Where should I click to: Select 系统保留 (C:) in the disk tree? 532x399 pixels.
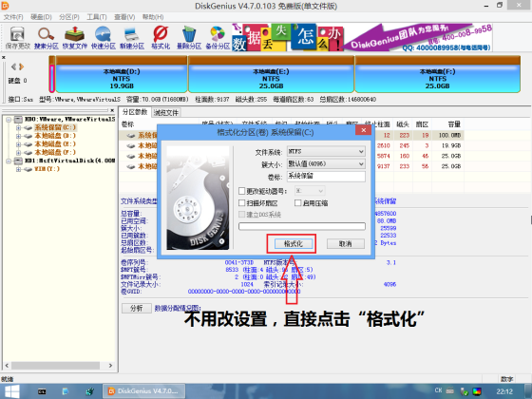[x=55, y=127]
